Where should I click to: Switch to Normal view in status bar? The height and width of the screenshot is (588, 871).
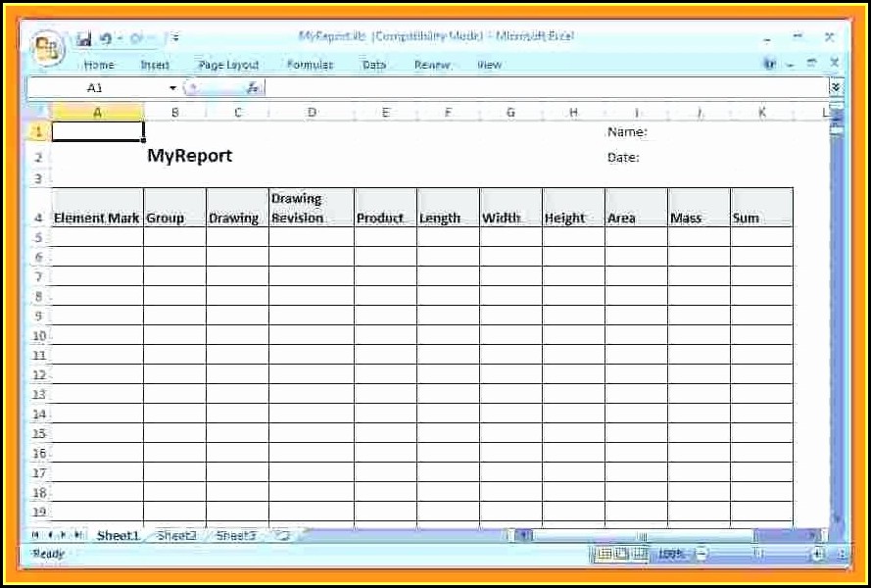605,555
